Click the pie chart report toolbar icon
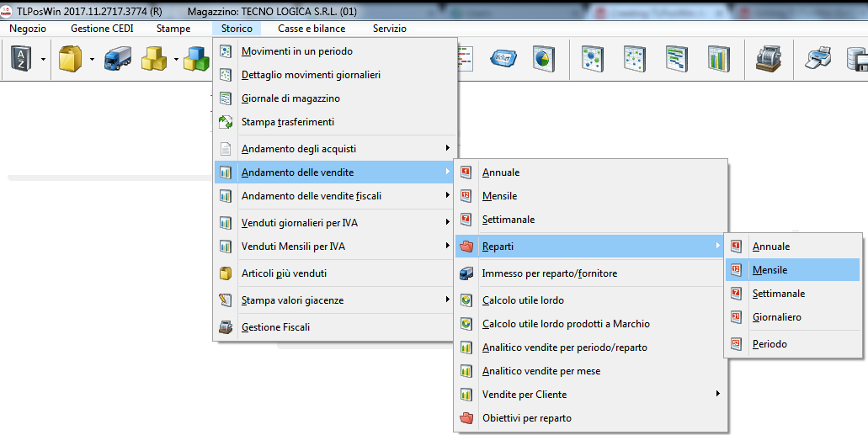868x435 pixels. tap(543, 58)
